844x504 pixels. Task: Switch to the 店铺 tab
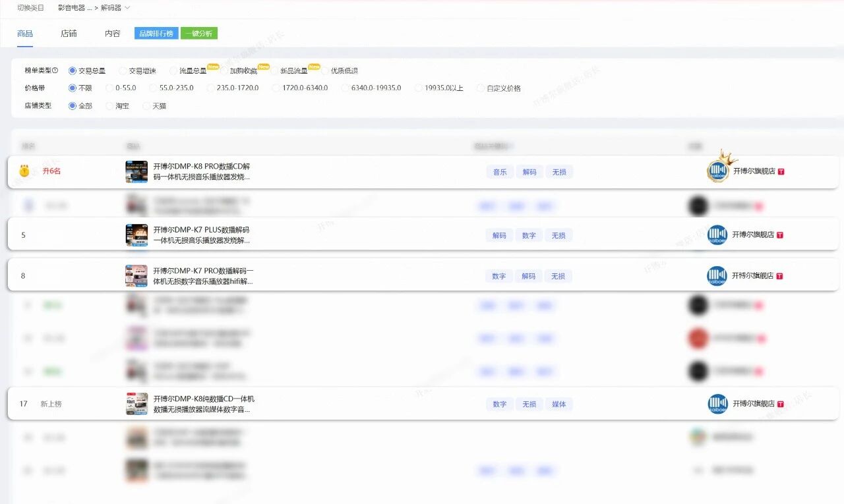(x=69, y=34)
